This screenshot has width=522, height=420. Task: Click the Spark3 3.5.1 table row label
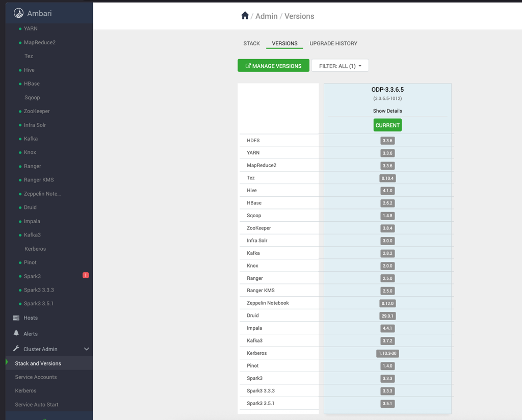(260, 403)
